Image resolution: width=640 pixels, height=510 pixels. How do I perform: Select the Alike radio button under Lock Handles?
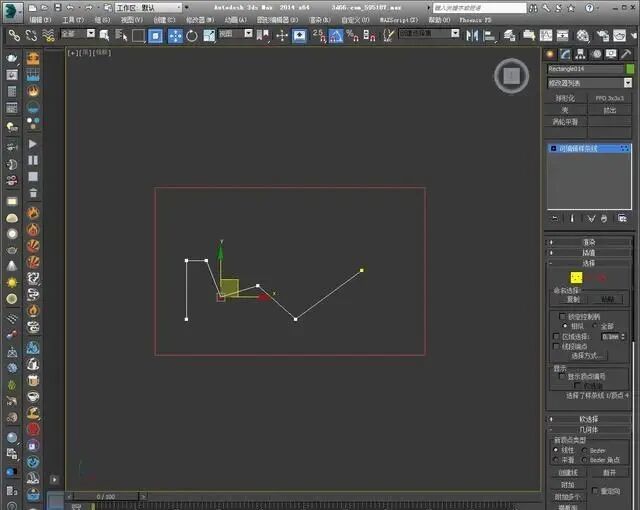[x=565, y=326]
